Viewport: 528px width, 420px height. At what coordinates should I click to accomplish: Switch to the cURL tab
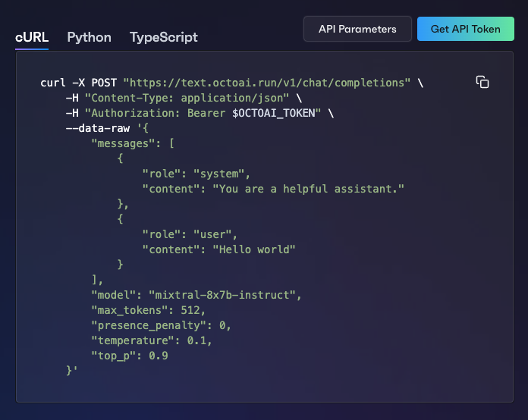click(32, 37)
